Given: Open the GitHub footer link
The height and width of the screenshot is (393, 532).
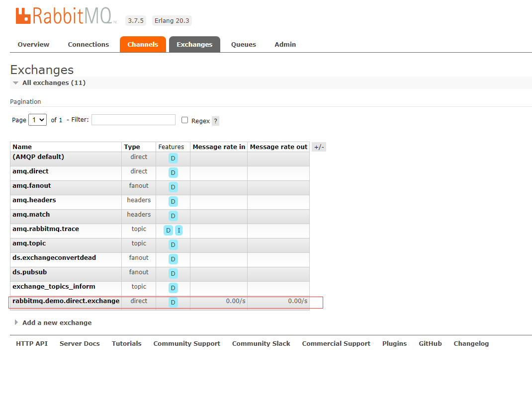Looking at the screenshot, I should tap(430, 343).
